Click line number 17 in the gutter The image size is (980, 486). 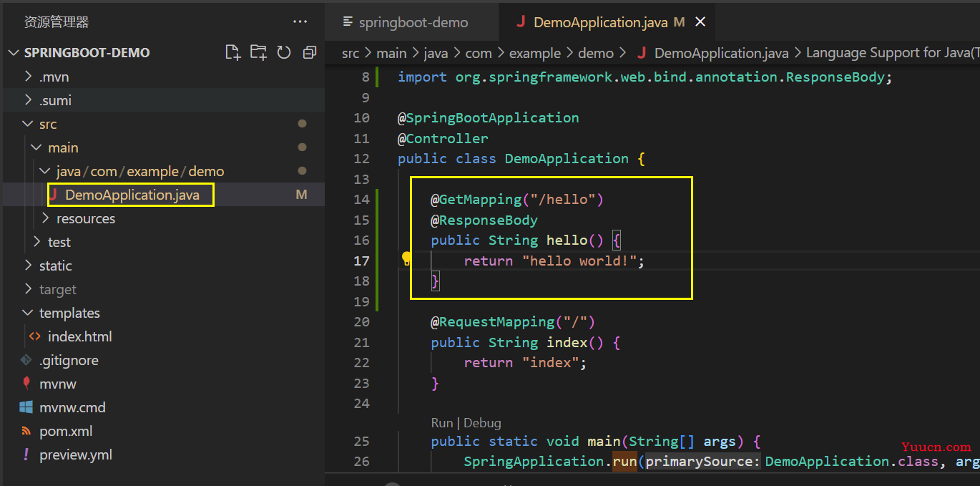(x=362, y=261)
